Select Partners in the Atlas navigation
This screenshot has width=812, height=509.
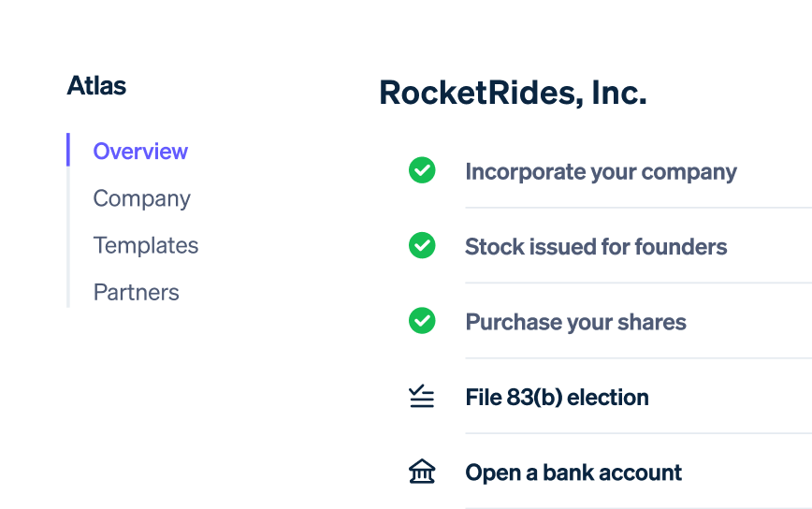point(137,293)
